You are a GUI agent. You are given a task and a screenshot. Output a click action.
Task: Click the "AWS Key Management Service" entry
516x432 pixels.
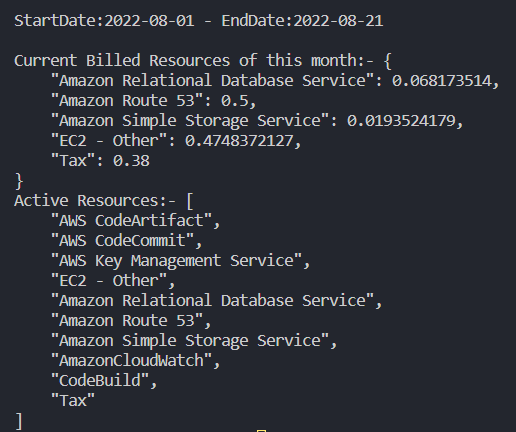pos(176,261)
